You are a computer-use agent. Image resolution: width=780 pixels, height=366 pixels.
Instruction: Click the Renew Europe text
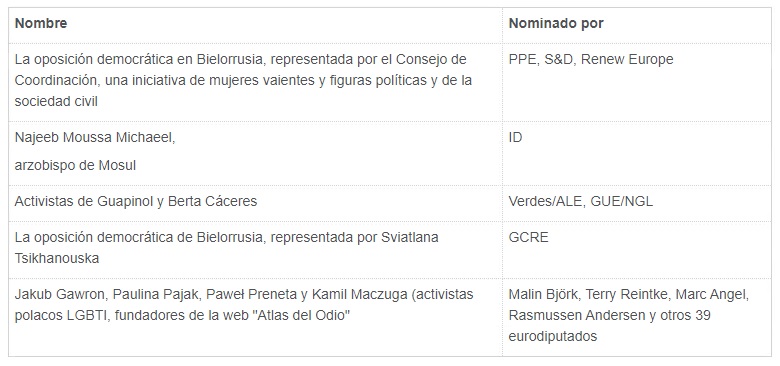[x=627, y=60]
